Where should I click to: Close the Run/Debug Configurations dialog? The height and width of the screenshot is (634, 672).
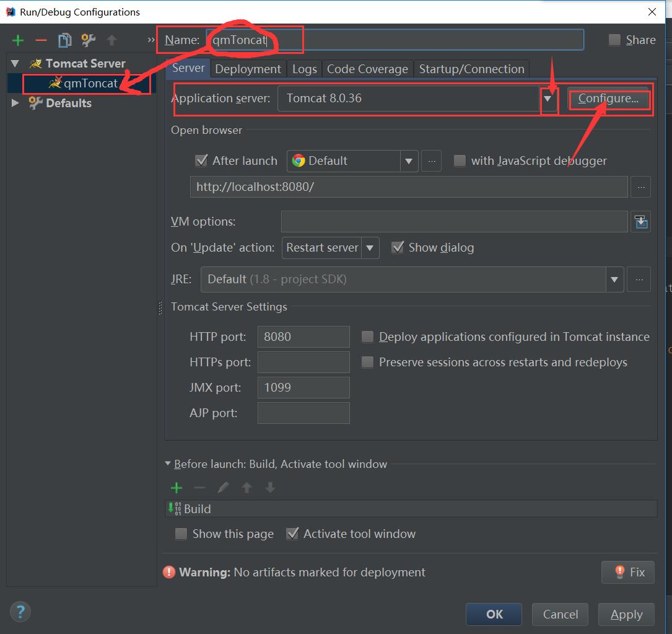[x=652, y=12]
